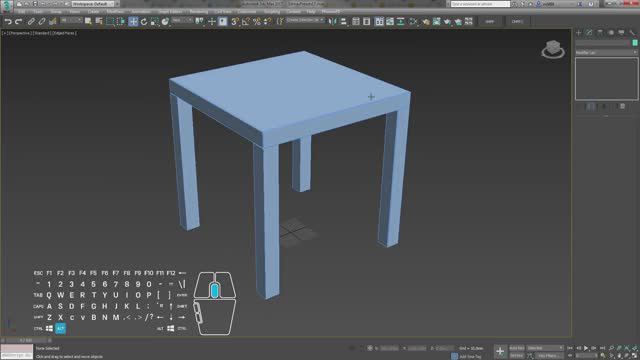Undo the last action in the main toolbar
Viewport: 640px width, 360px height.
pos(8,21)
